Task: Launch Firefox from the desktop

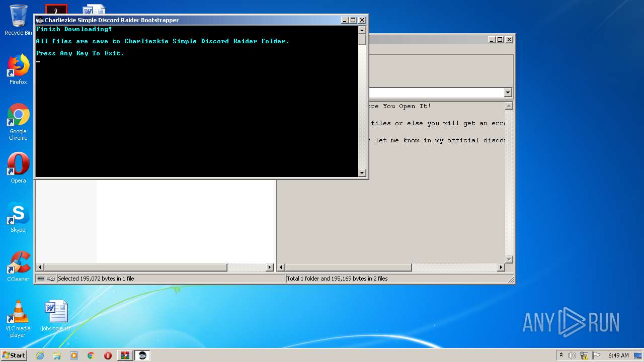Action: coord(18,69)
